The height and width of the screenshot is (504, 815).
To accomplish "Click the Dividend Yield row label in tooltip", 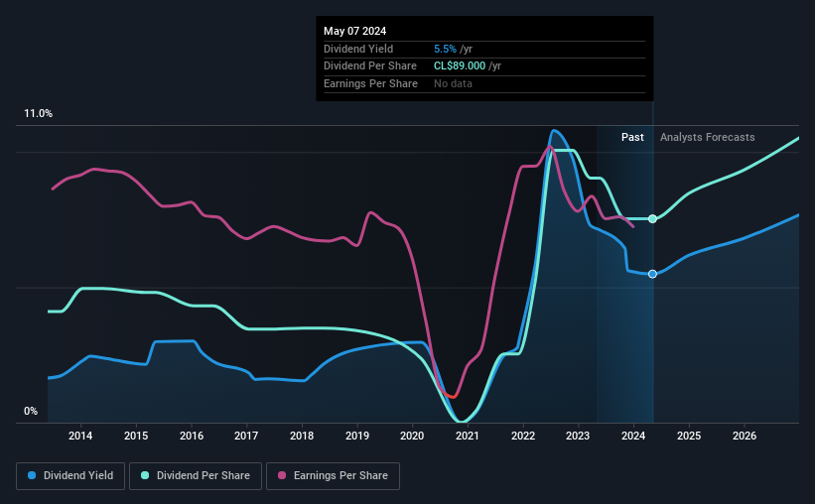I will pyautogui.click(x=358, y=49).
